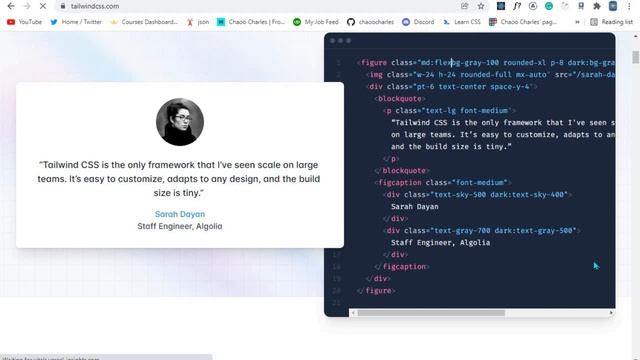The width and height of the screenshot is (640, 360).
Task: Click the closing figure tag
Action: [376, 291]
